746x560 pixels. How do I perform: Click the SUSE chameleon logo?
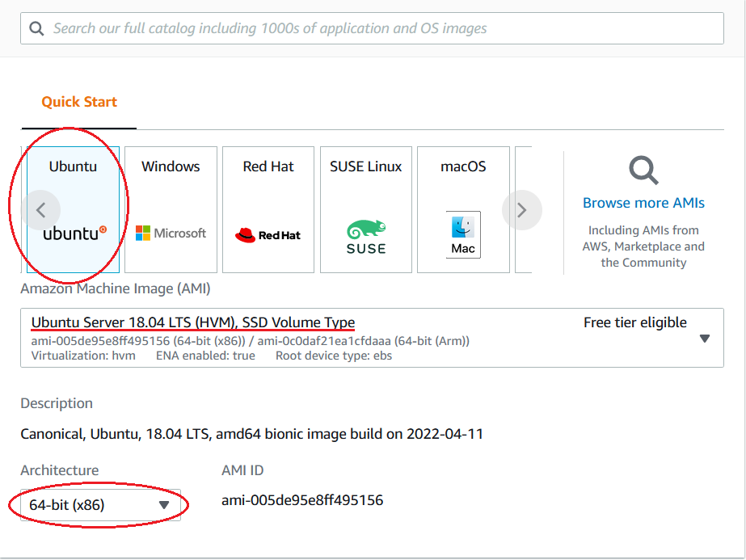click(365, 228)
